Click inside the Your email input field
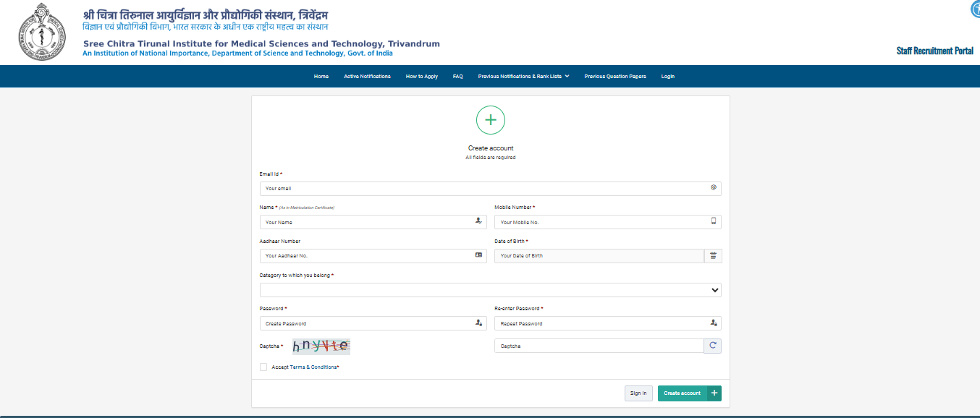The image size is (980, 418). click(434, 188)
